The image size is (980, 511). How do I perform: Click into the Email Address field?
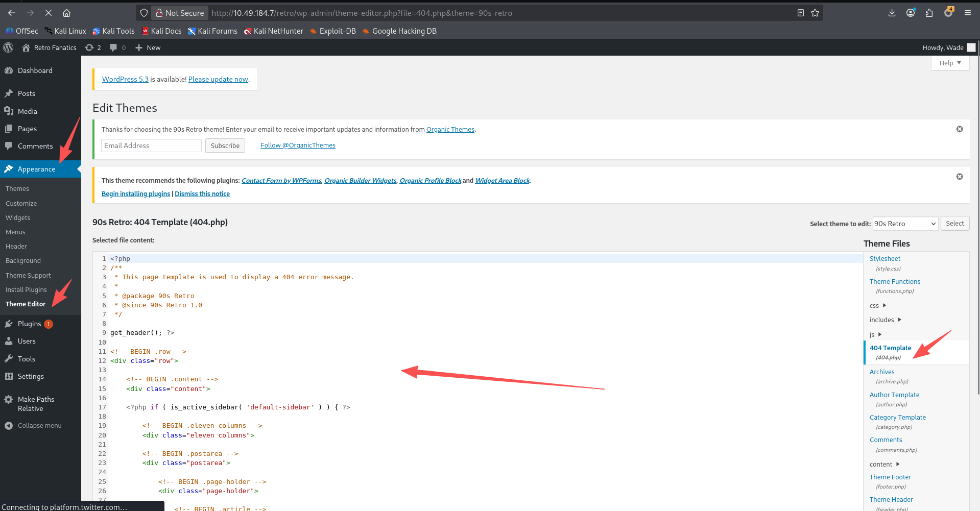[151, 145]
